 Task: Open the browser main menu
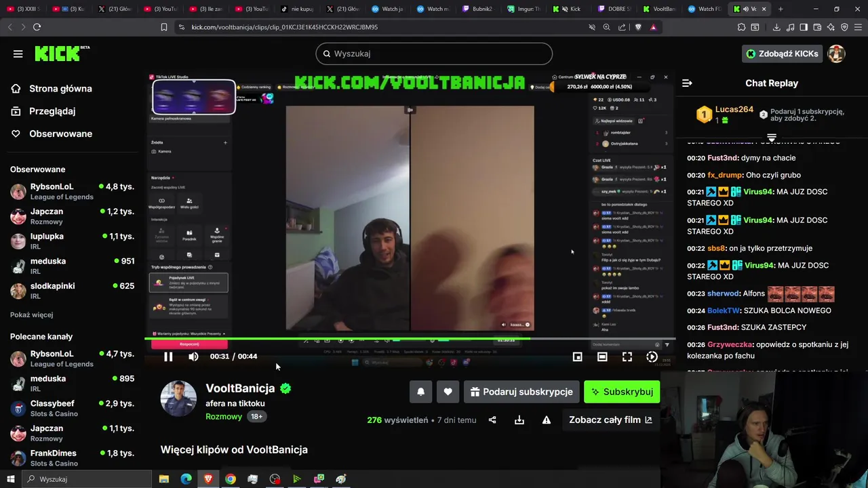pos(858,27)
